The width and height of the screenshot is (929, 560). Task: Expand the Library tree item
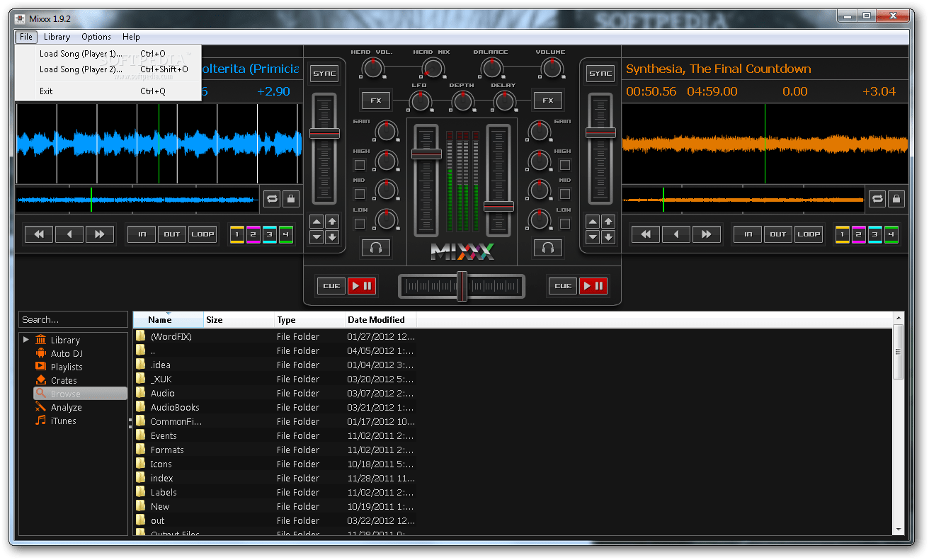pos(26,340)
